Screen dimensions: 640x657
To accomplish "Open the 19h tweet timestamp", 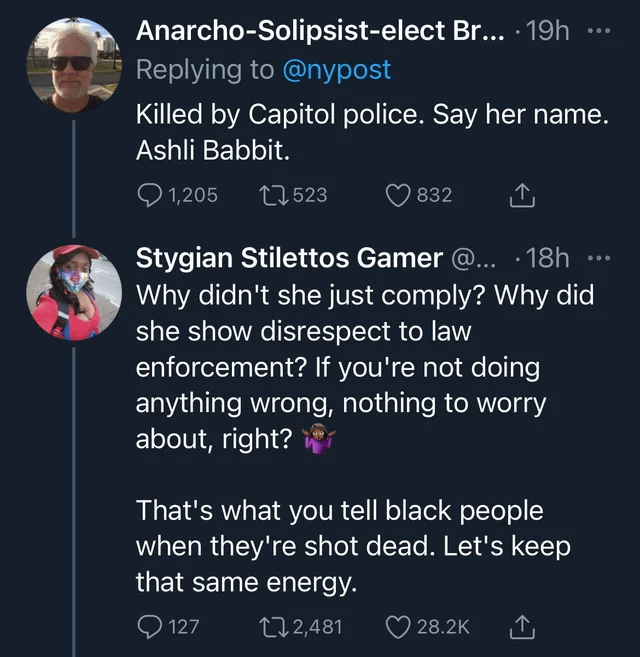I will pyautogui.click(x=547, y=32).
